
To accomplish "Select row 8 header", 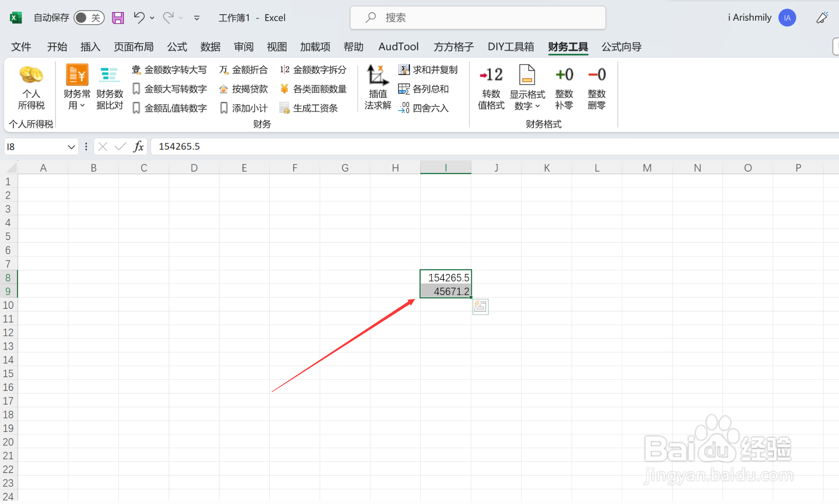I will tap(8, 277).
